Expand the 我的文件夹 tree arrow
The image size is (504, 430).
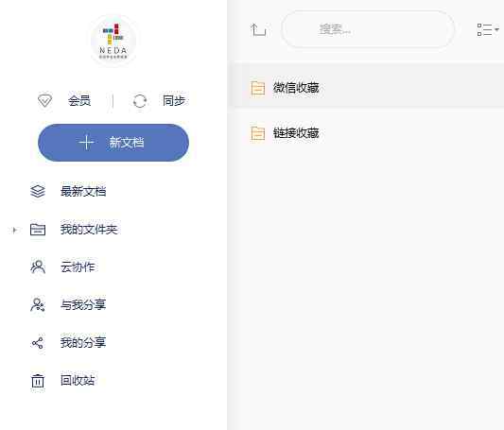(14, 230)
